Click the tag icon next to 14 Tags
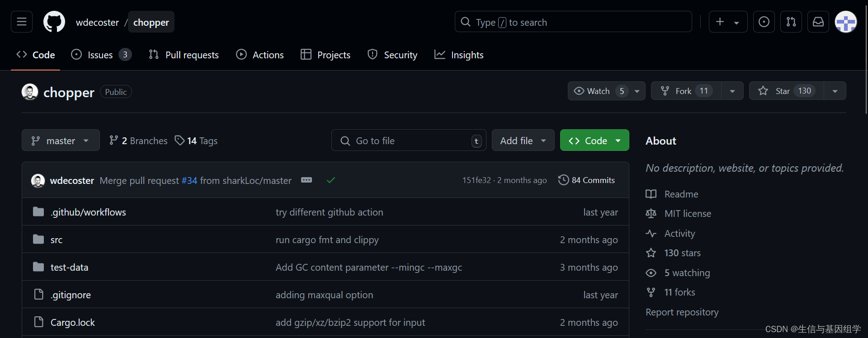868x338 pixels. [179, 141]
